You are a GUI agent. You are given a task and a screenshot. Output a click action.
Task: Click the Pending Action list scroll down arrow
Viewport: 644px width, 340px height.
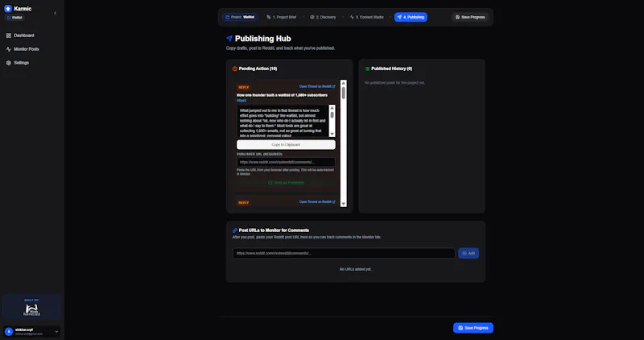[344, 204]
